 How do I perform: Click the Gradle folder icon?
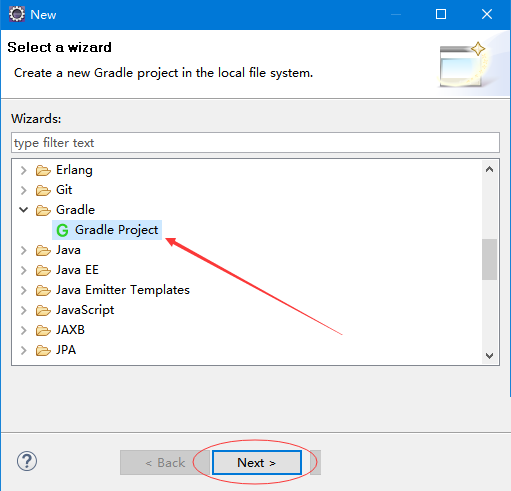(43, 210)
